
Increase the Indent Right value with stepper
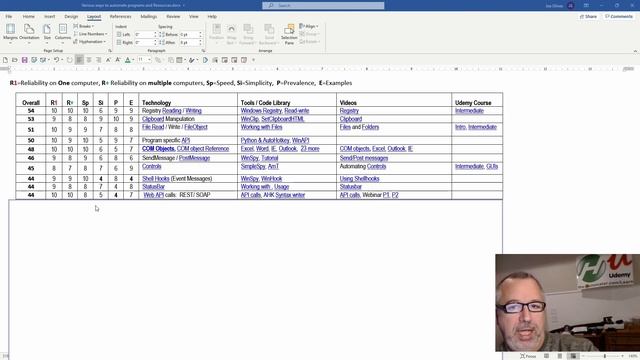click(155, 41)
